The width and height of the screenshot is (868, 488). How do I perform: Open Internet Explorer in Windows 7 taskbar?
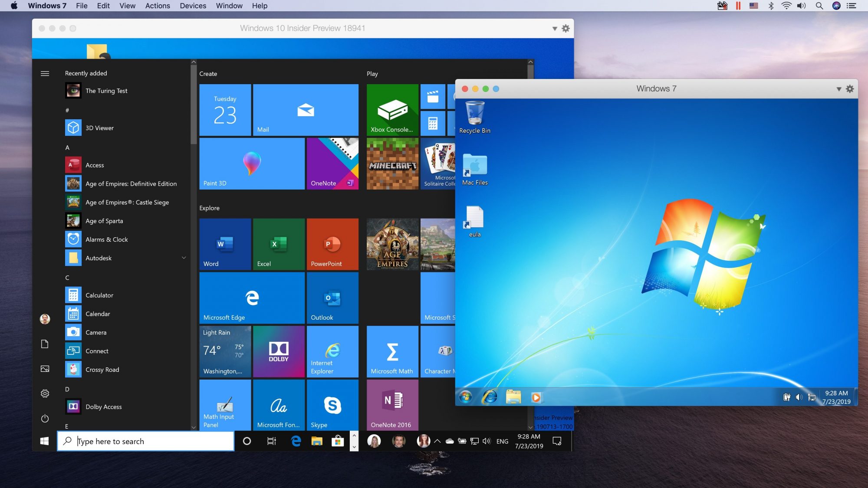[x=490, y=397]
